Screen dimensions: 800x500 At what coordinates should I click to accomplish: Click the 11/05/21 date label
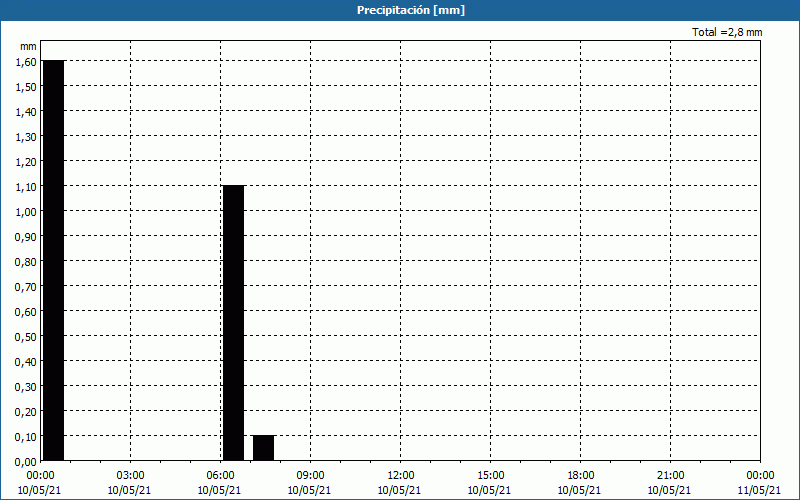pos(759,490)
